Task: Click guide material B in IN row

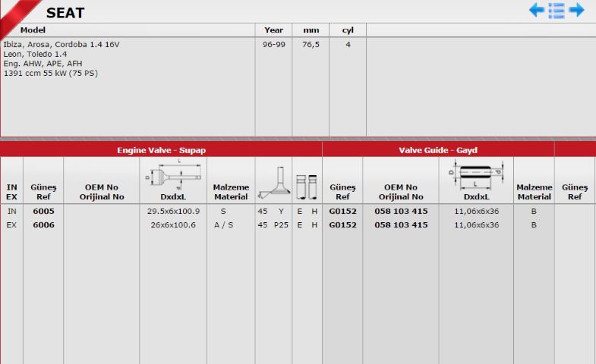Action: click(x=534, y=211)
